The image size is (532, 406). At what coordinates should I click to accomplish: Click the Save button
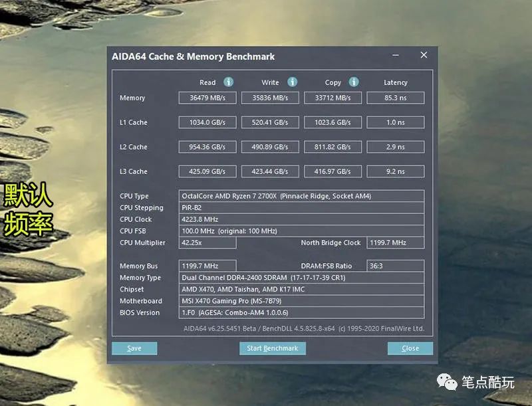coord(134,348)
